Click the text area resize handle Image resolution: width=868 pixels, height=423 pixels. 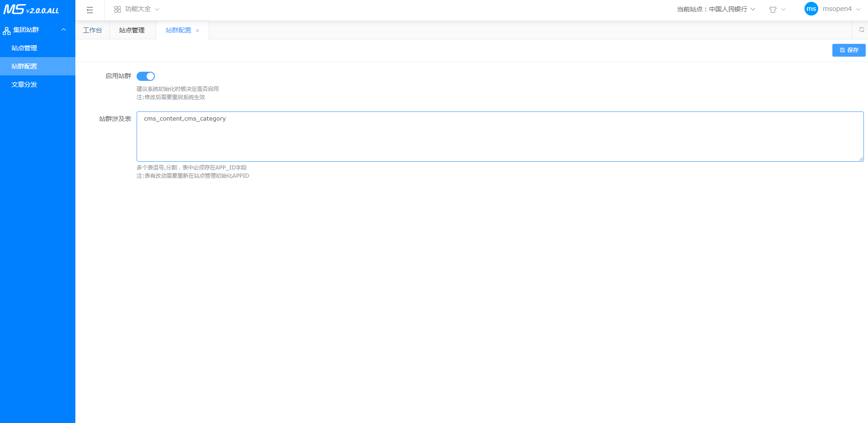[x=861, y=159]
